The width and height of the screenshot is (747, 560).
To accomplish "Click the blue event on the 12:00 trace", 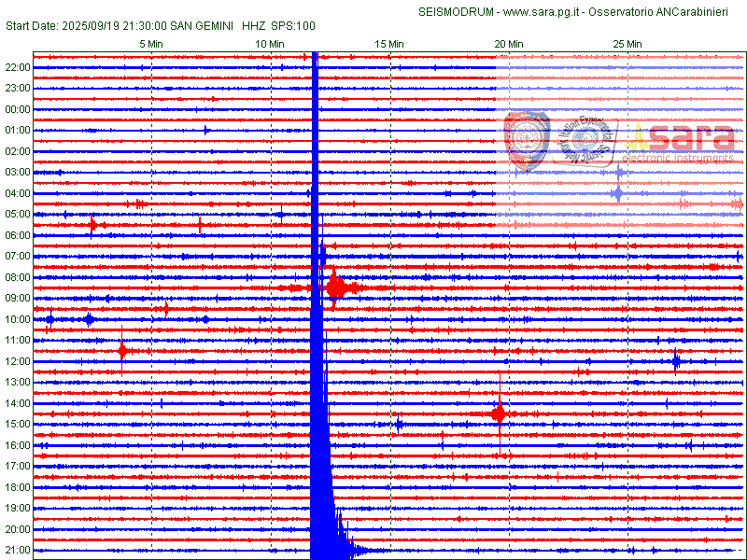I will coord(676,360).
